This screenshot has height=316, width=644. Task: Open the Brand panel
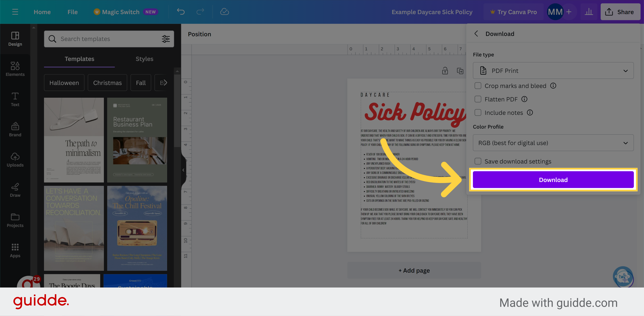tap(15, 129)
